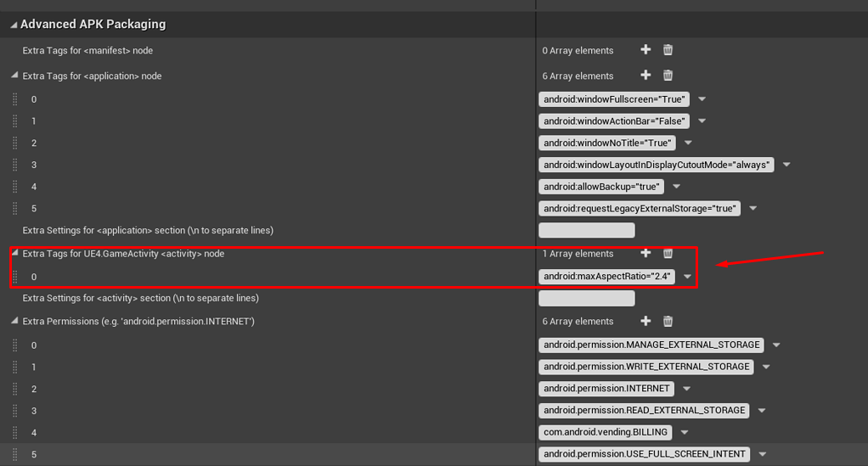Open options dropdown for DisplayCutoutMode element
868x466 pixels.
(786, 165)
